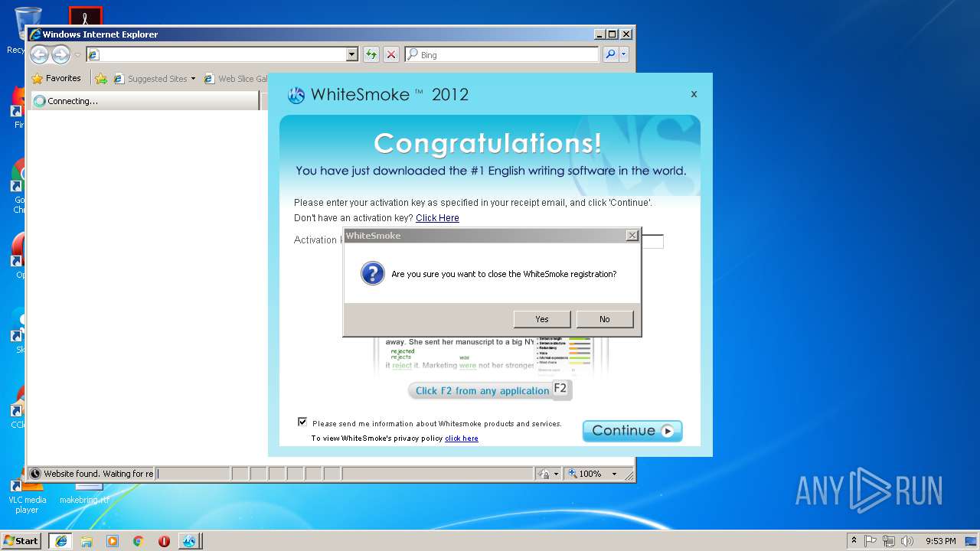Open the 100% zoom level dropdown
Screen dimensions: 980x551
tap(613, 474)
